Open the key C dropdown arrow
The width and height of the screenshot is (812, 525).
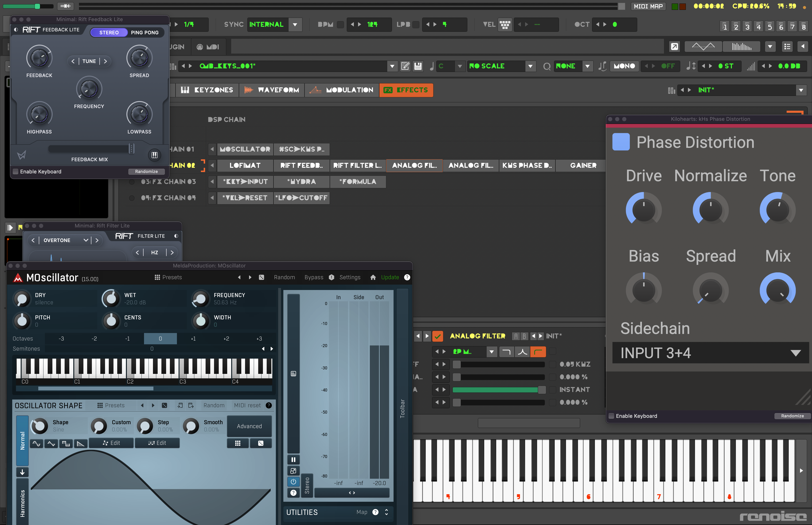[x=460, y=66]
